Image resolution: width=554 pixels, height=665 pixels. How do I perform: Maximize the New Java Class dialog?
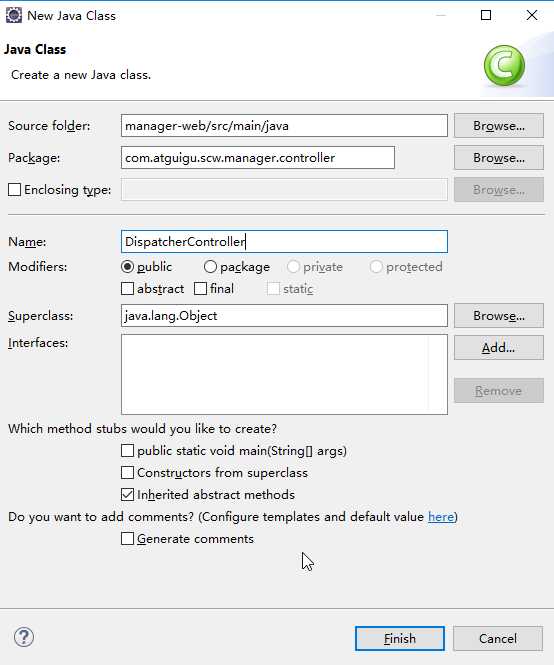point(486,15)
